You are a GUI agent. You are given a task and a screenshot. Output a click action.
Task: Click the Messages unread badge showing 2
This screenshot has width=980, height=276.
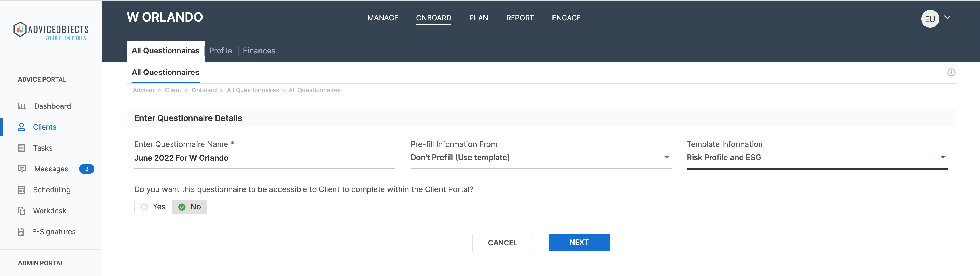coord(87,169)
